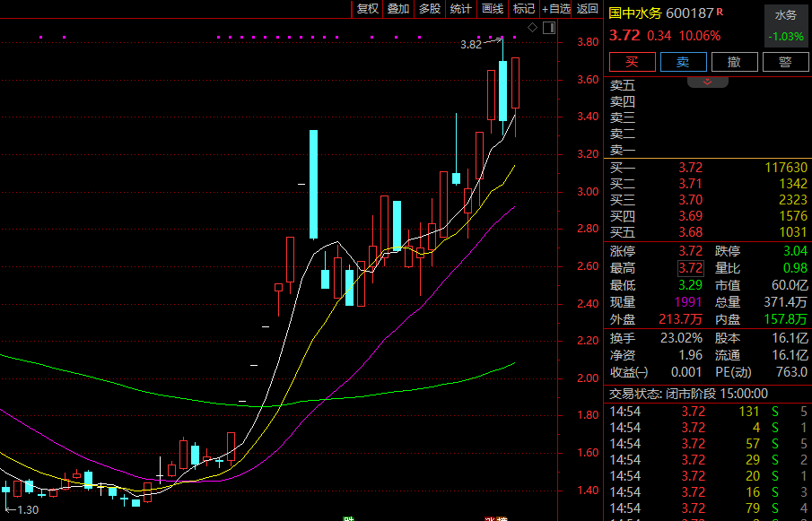Click the blue 卖 (sell) button

(x=683, y=62)
